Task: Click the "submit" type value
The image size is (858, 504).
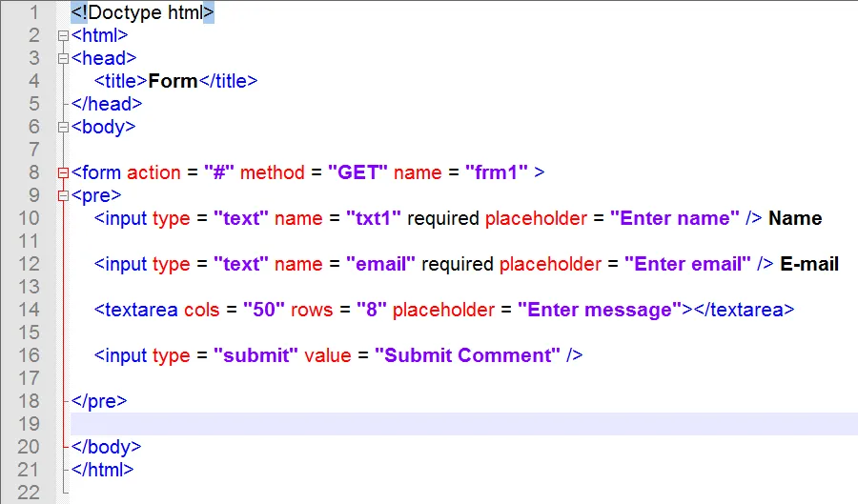Action: point(255,355)
